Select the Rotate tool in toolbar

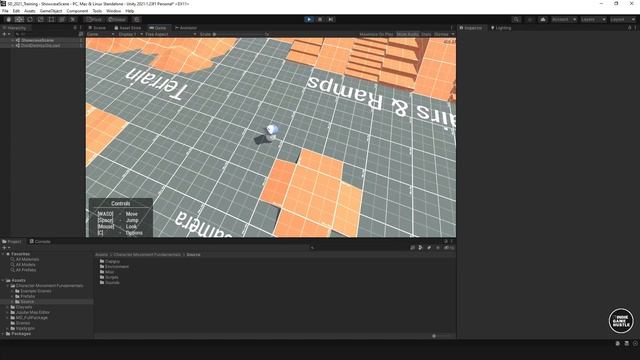30,19
